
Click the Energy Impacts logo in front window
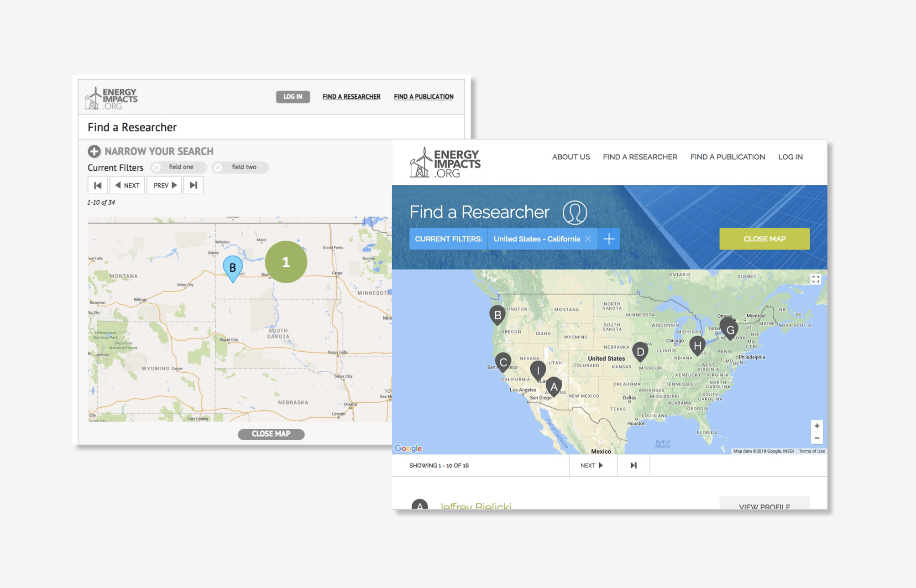point(445,163)
